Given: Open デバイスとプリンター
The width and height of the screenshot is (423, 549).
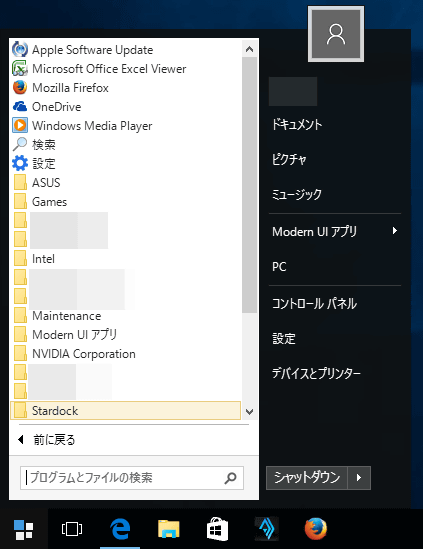Looking at the screenshot, I should coord(316,373).
